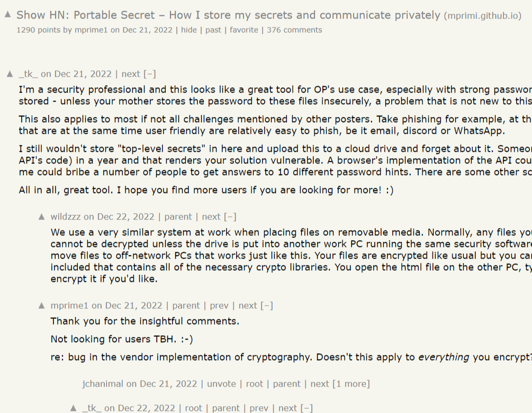Open the Show HN story title link
532x413 pixels.
point(228,15)
